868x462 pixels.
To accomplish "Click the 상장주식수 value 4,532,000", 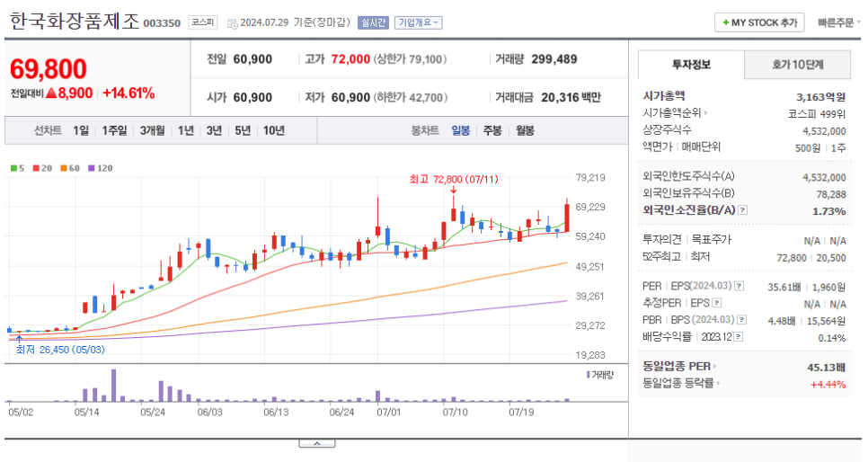I will pyautogui.click(x=824, y=131).
